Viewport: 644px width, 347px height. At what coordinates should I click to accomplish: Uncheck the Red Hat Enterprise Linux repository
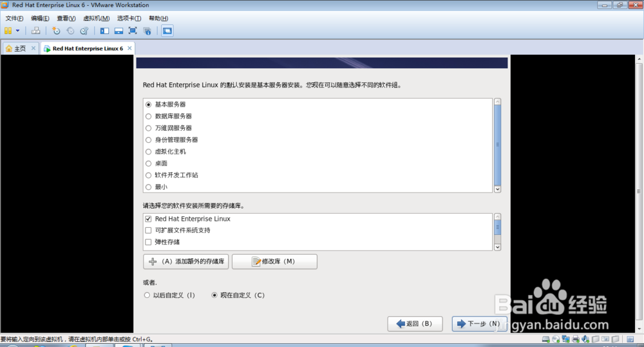point(148,219)
